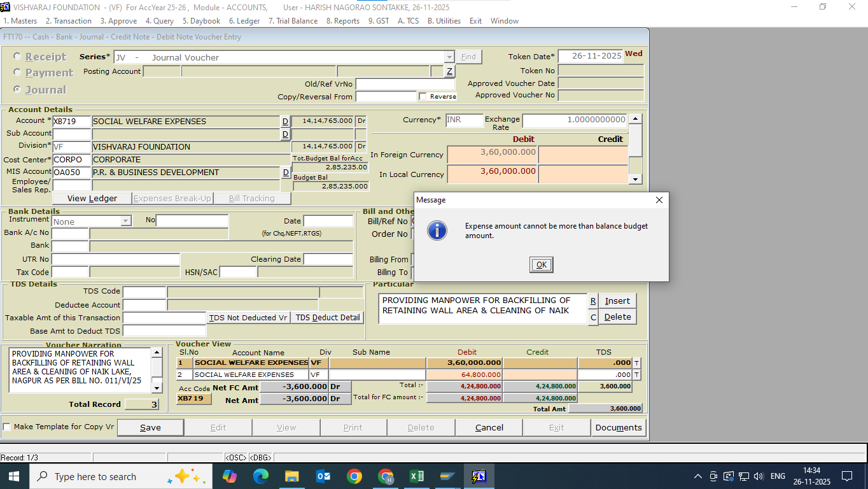Click the Z button beside Posting Account

(449, 71)
